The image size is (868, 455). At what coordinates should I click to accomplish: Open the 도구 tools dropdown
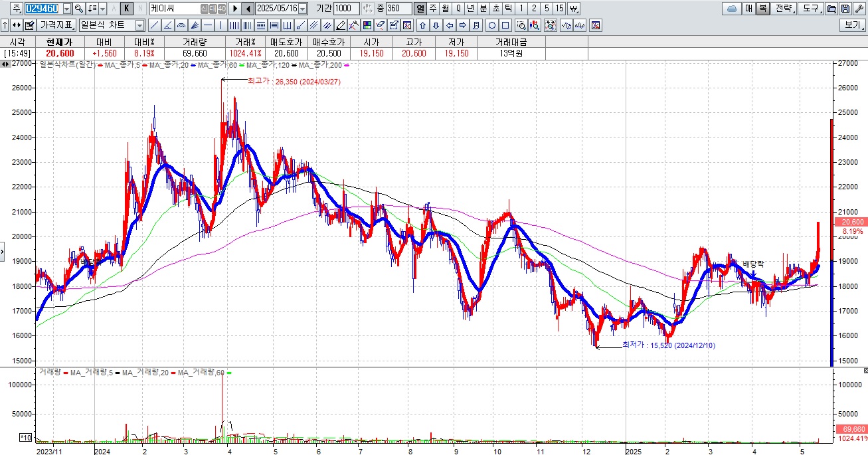pyautogui.click(x=810, y=9)
